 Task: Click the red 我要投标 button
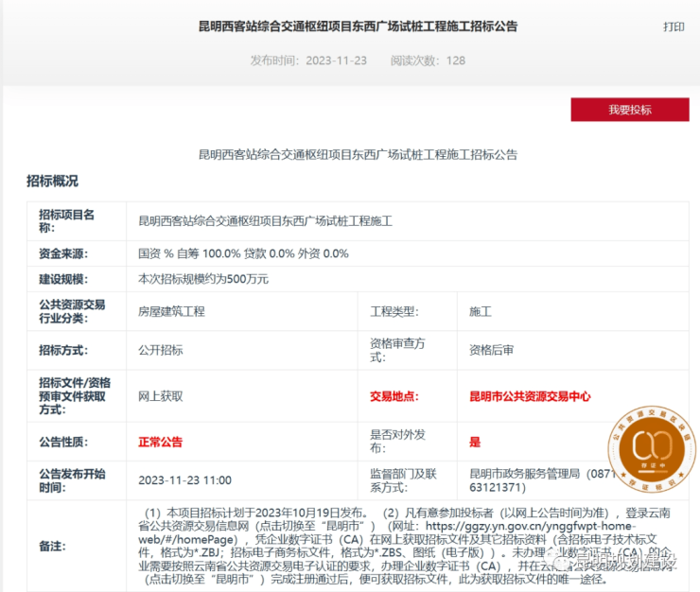tap(629, 110)
